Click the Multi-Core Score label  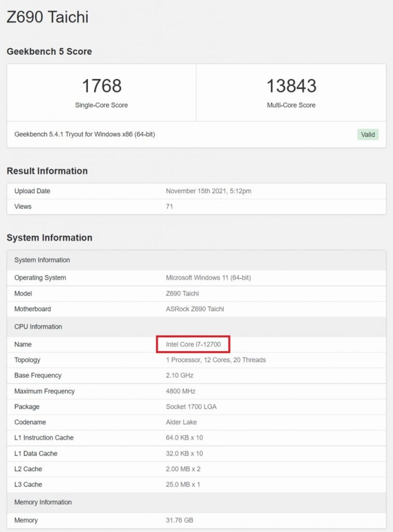291,105
